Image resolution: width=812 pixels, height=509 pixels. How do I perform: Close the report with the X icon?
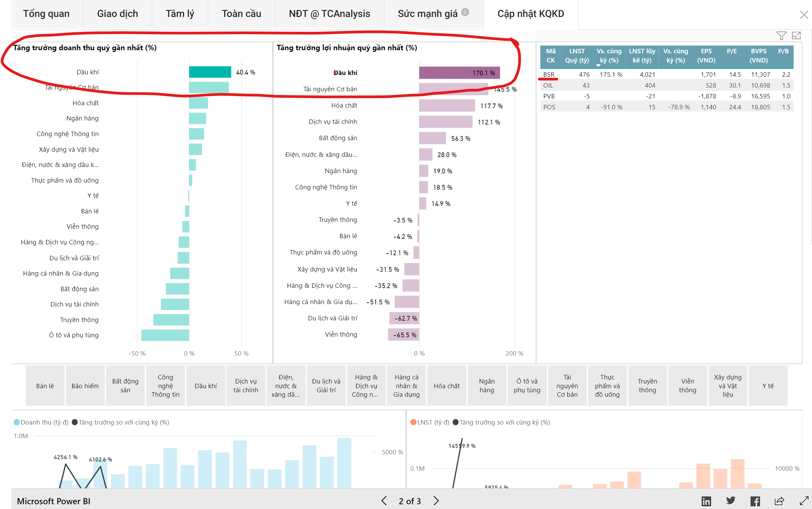click(x=804, y=15)
